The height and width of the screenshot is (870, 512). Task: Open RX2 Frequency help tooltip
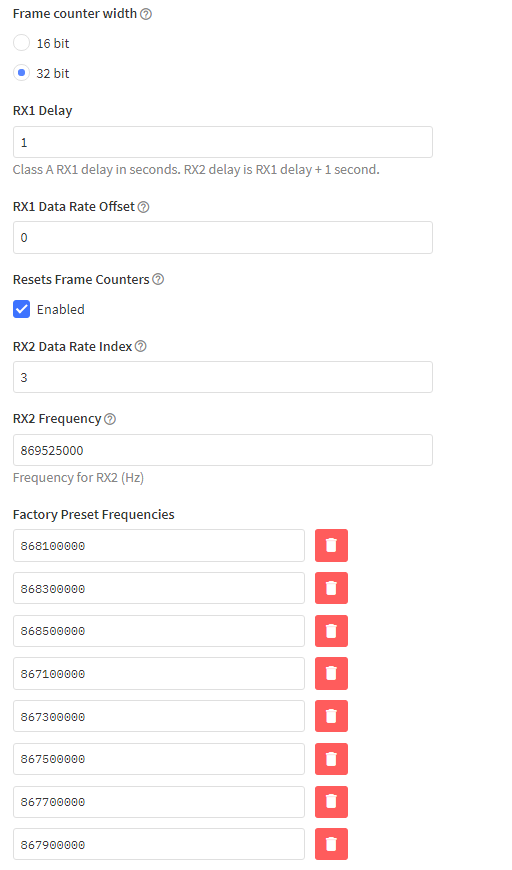(110, 419)
